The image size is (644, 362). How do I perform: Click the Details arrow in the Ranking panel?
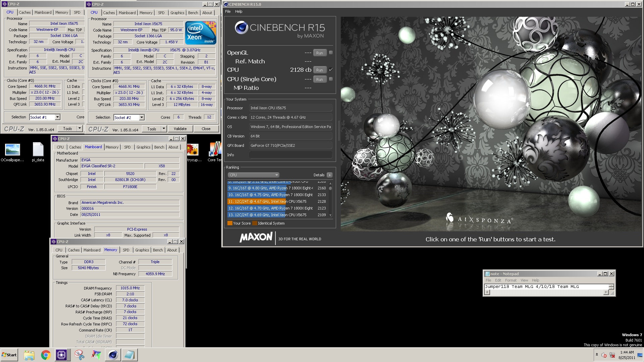click(330, 175)
